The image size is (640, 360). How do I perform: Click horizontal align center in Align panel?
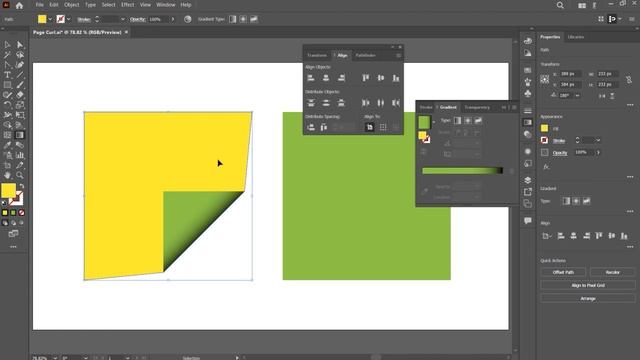[326, 78]
